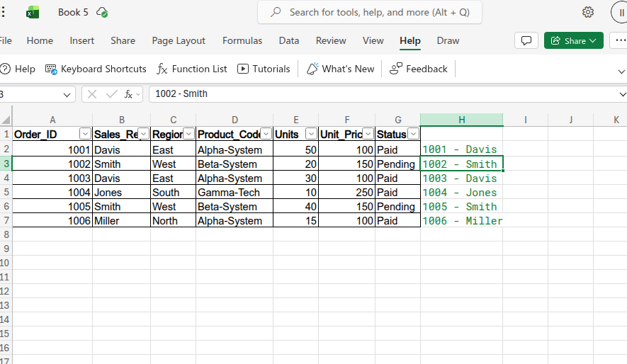This screenshot has width=627, height=364.
Task: Select the South region cell
Action: (x=173, y=192)
